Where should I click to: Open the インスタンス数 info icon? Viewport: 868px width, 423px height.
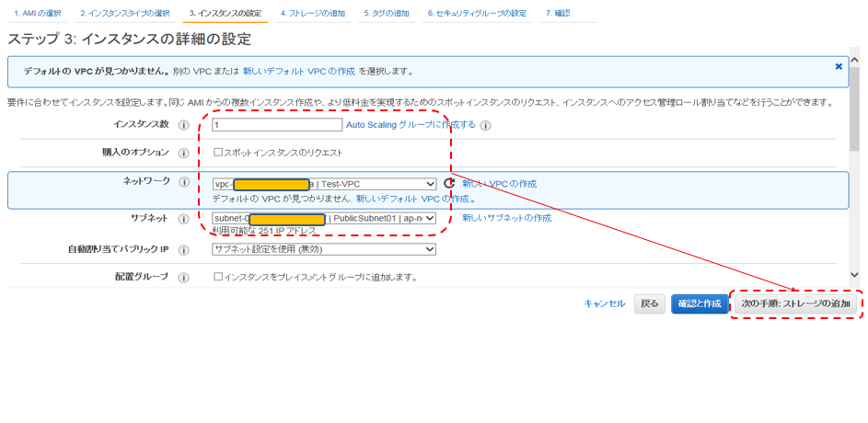183,125
